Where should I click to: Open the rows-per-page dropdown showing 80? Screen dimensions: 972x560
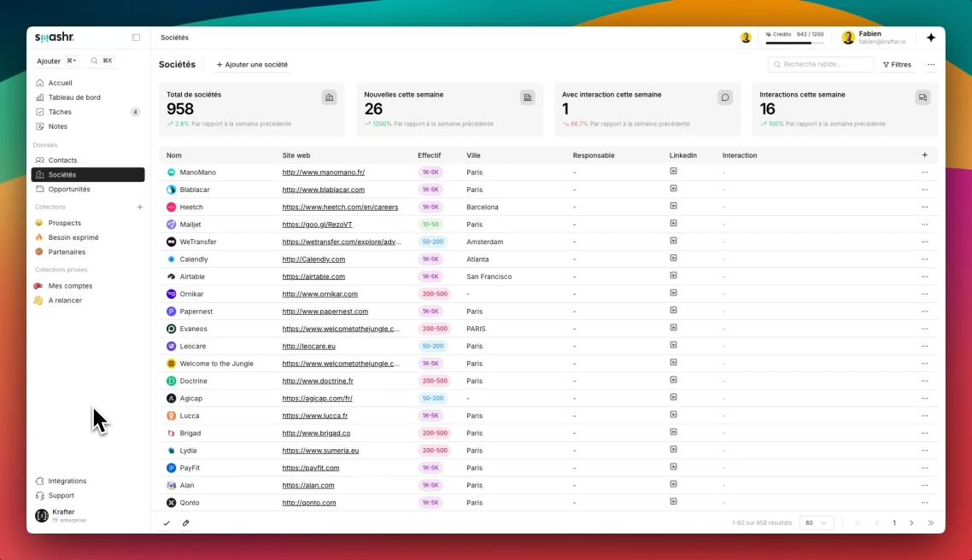coord(817,522)
